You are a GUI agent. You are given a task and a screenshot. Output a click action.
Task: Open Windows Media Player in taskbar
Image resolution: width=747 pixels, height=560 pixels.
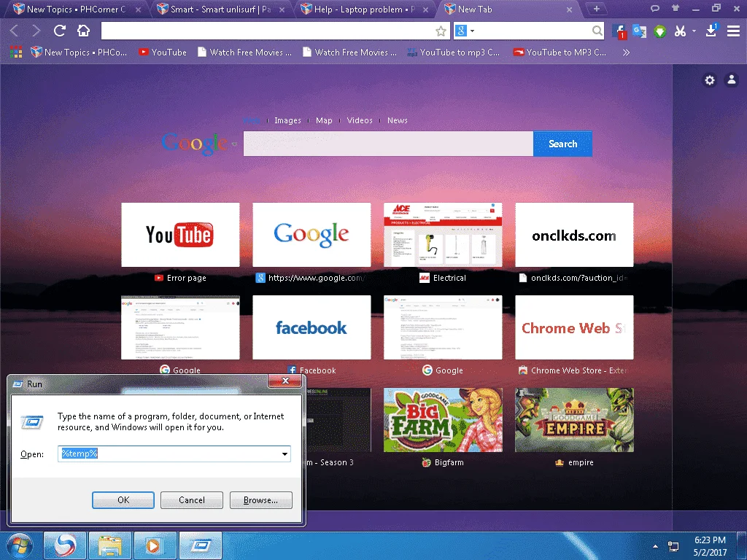[x=155, y=545]
